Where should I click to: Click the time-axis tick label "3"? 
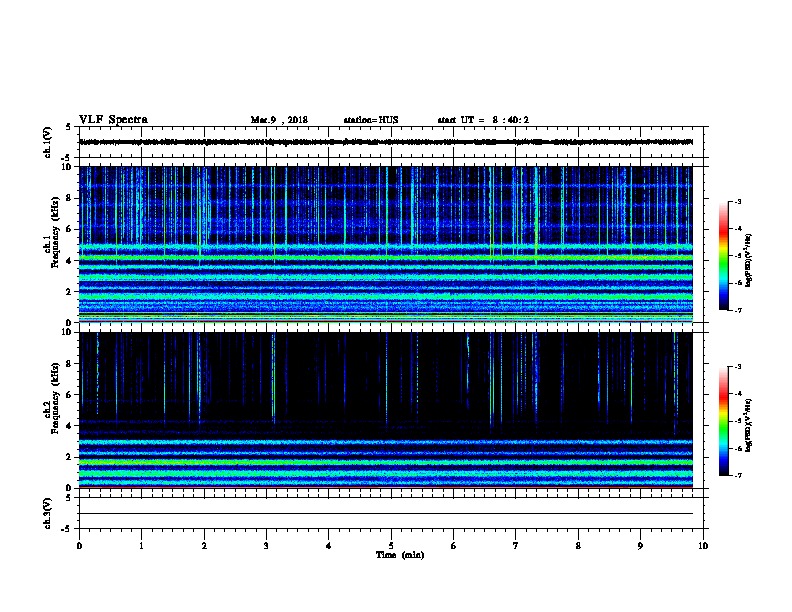266,546
